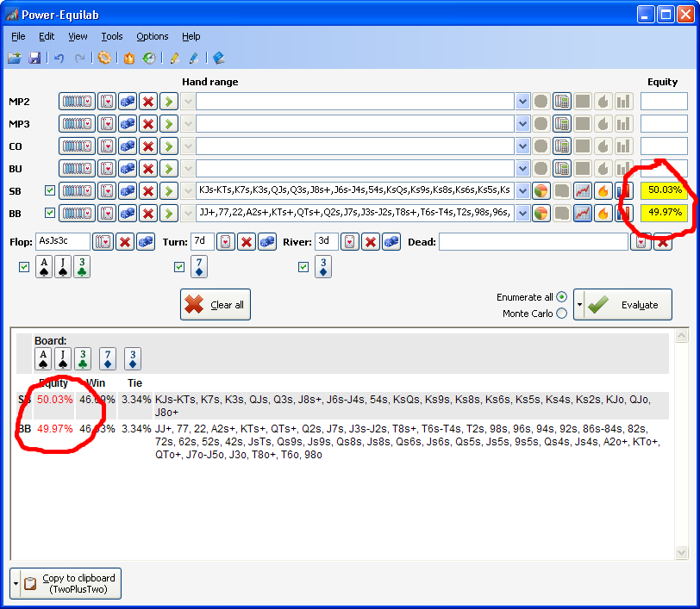Click the open file toolbar icon

(15, 58)
